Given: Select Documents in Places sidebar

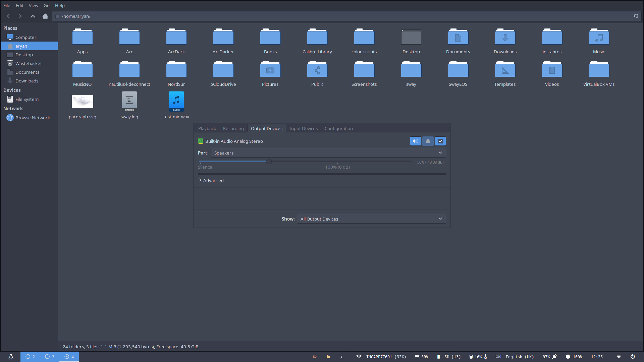Looking at the screenshot, I should 29,72.
